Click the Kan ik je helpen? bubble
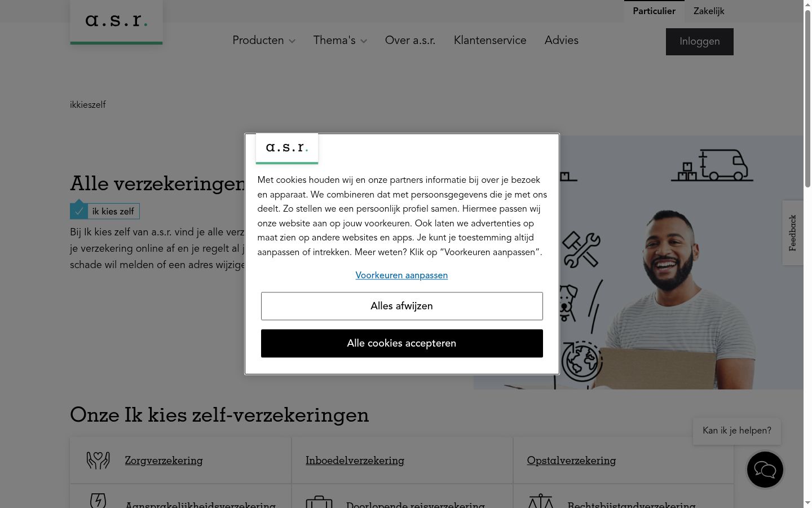This screenshot has width=812, height=508. point(737,431)
